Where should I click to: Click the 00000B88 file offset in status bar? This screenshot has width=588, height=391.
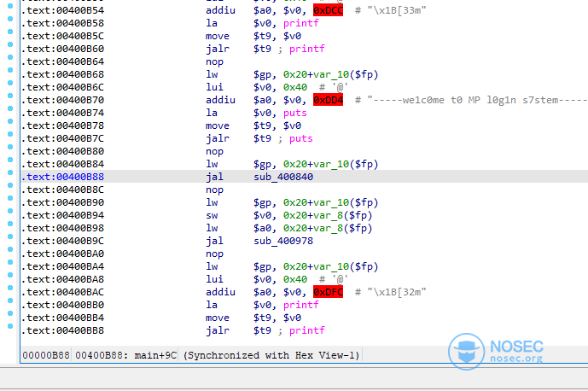(x=47, y=355)
